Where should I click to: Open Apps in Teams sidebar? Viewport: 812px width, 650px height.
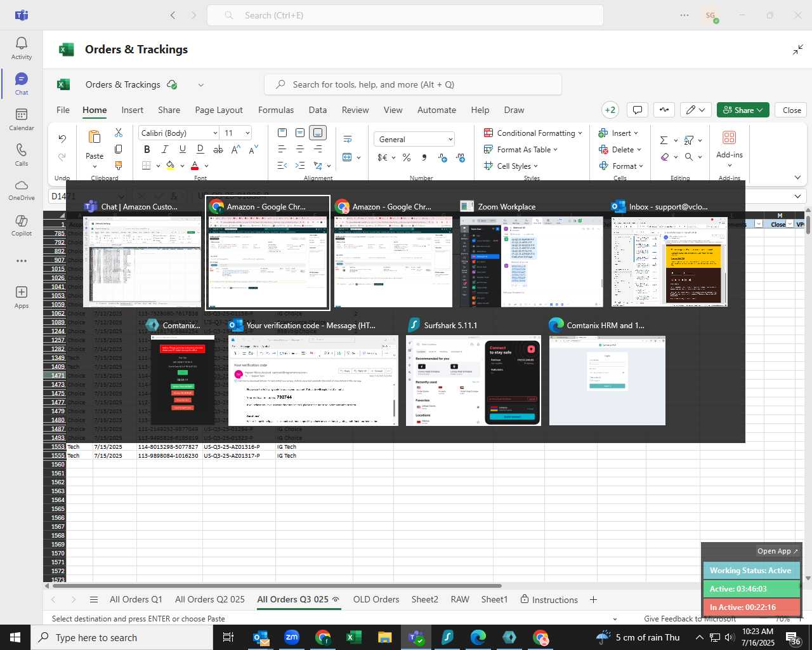21,297
